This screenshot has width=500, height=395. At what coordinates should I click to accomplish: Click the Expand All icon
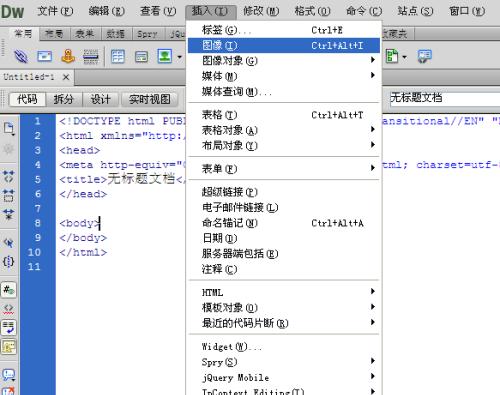click(x=9, y=214)
